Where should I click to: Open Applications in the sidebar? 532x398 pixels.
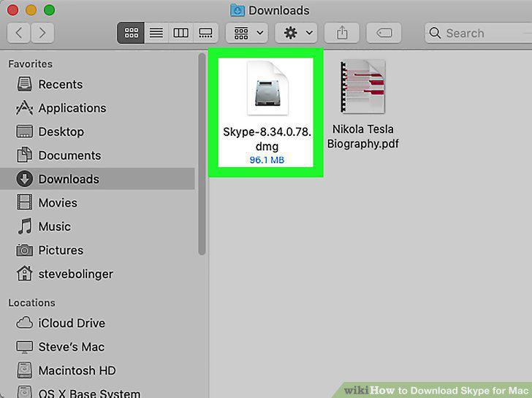tap(97, 108)
